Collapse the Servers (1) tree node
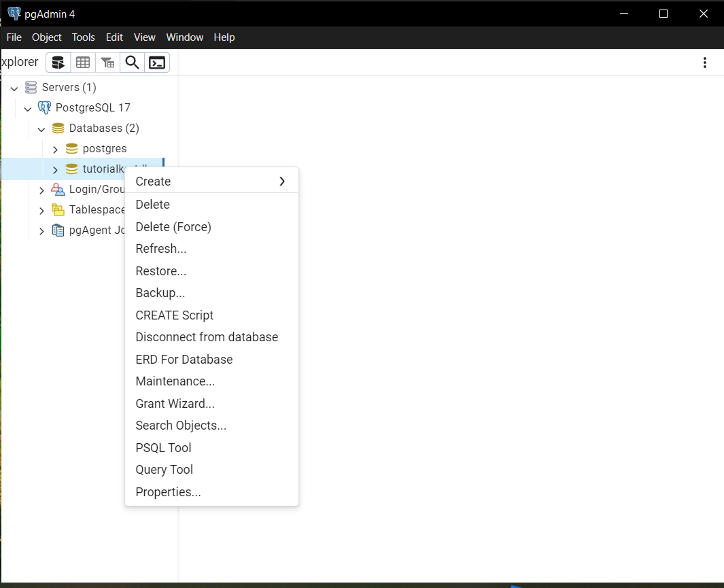This screenshot has height=588, width=724. (x=14, y=88)
